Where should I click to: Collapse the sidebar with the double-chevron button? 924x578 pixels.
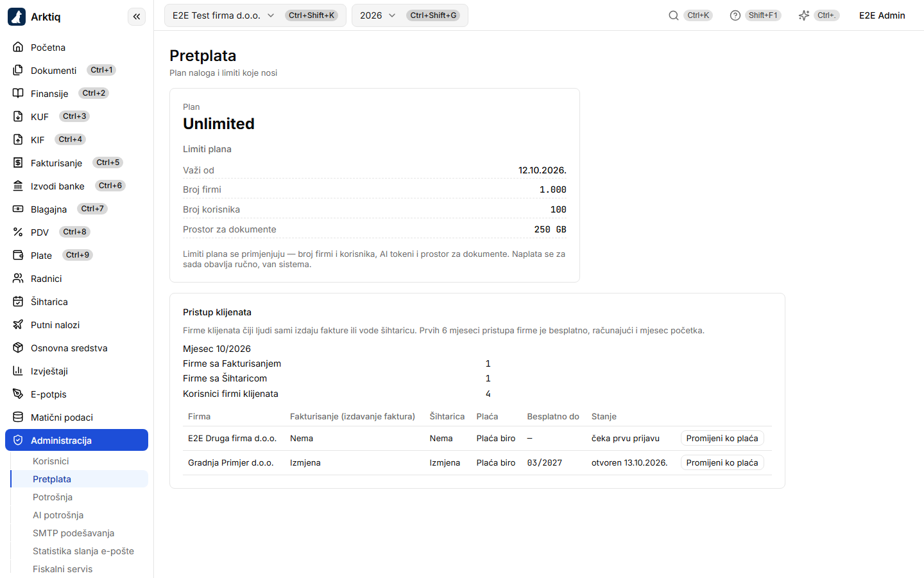[137, 17]
